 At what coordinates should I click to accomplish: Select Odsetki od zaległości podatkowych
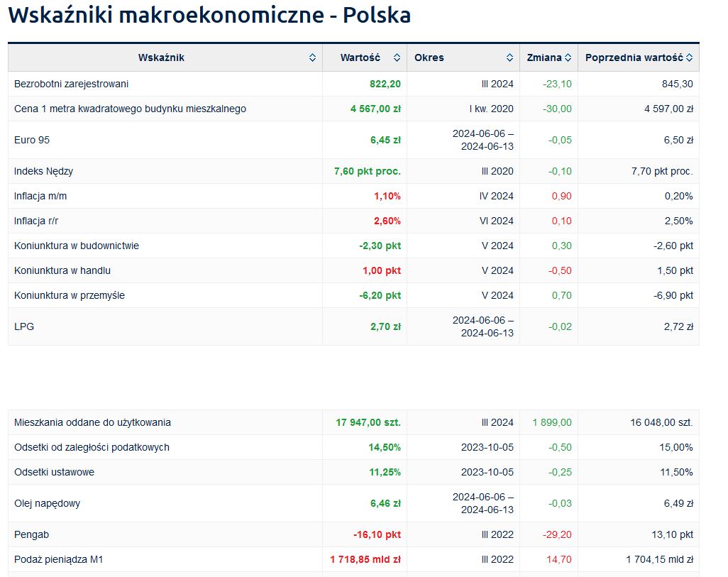tap(92, 447)
